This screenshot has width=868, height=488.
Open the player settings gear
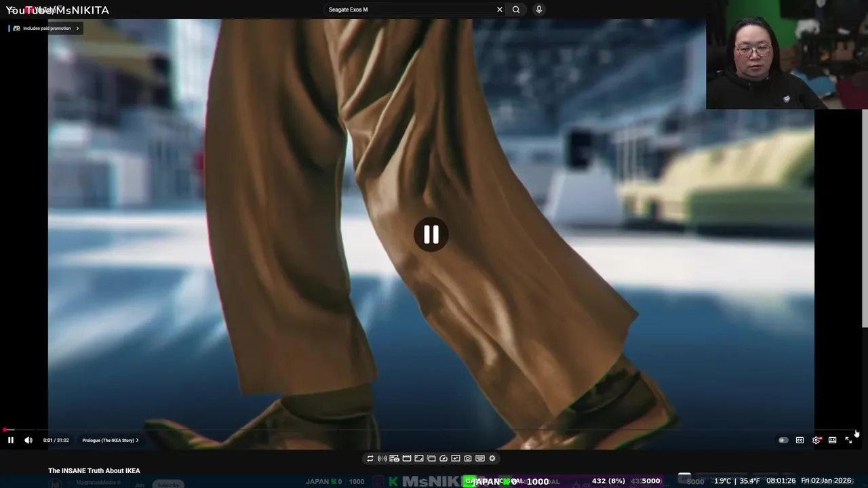pos(816,441)
